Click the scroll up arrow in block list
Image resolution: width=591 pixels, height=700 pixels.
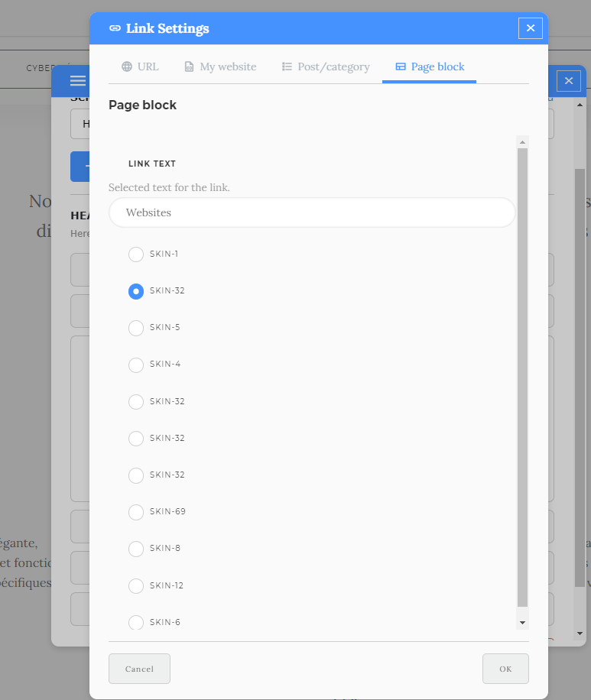(522, 142)
